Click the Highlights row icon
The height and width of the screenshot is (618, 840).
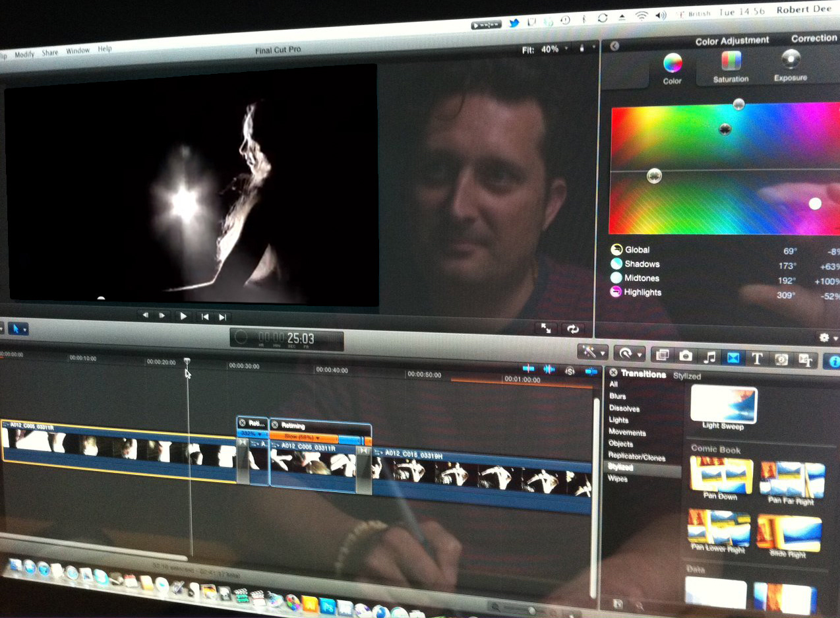pyautogui.click(x=616, y=292)
